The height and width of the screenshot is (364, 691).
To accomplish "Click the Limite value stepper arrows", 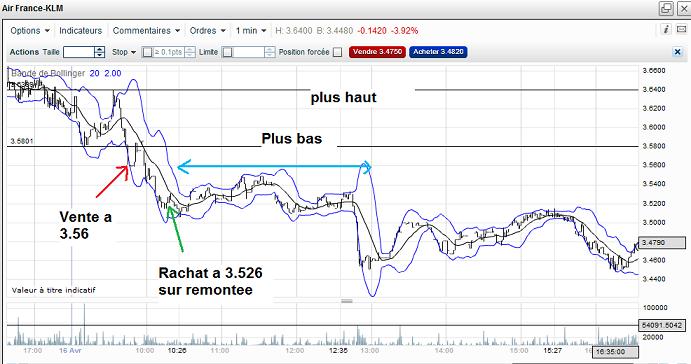I will (270, 52).
